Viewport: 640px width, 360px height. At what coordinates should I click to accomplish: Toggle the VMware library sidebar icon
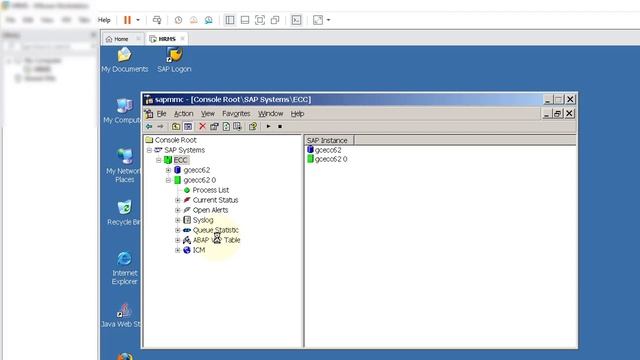pos(230,20)
